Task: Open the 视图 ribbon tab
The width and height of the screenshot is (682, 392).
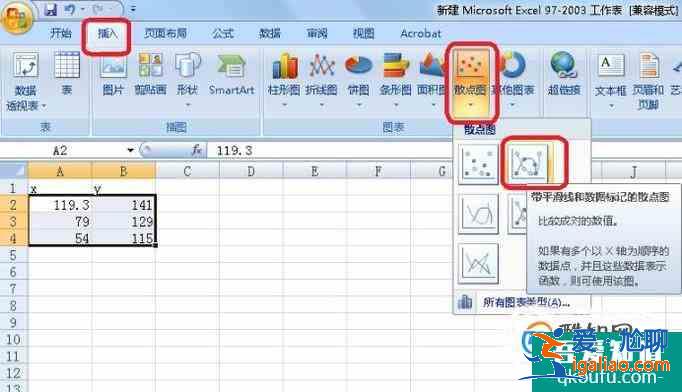Action: [363, 33]
